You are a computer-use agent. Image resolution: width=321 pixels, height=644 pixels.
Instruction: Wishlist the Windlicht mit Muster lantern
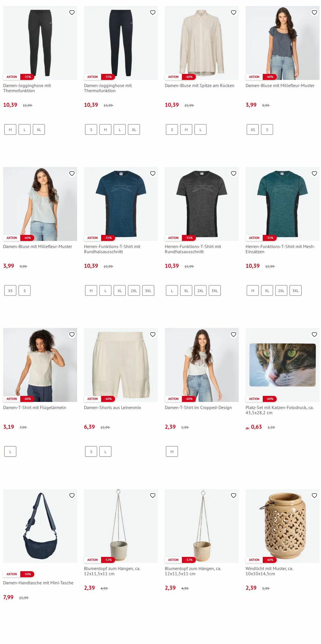point(314,495)
